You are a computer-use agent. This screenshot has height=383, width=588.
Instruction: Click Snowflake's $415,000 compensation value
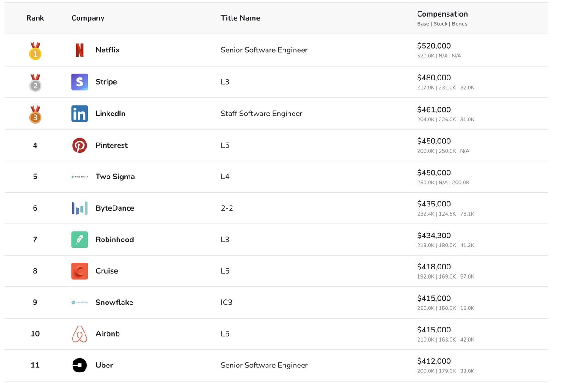pyautogui.click(x=434, y=298)
